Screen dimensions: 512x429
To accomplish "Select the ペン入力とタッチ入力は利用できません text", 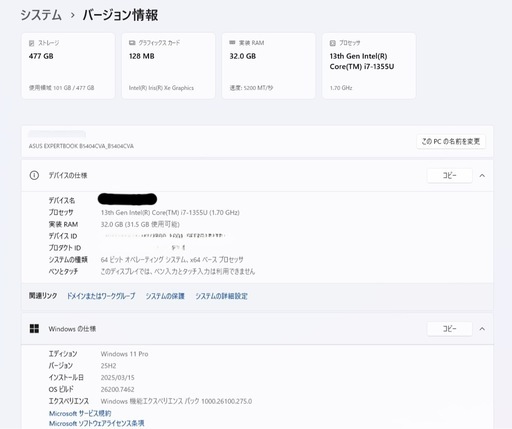I will pos(178,271).
